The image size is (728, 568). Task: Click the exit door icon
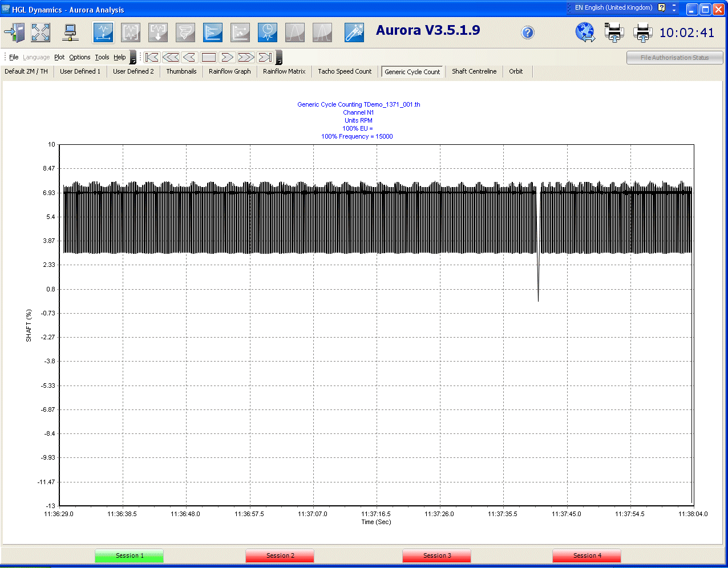[14, 33]
